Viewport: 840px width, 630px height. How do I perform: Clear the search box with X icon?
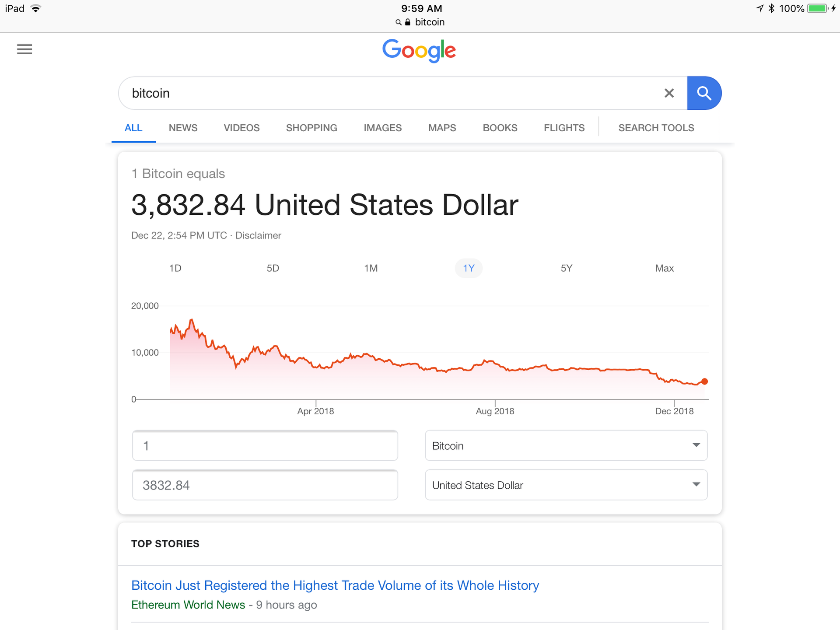(669, 93)
